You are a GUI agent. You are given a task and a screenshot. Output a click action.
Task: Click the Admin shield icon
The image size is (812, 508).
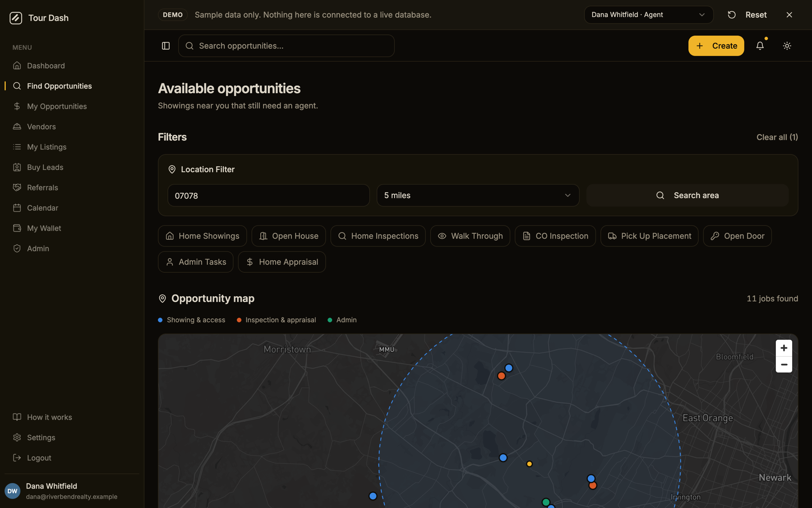[17, 248]
